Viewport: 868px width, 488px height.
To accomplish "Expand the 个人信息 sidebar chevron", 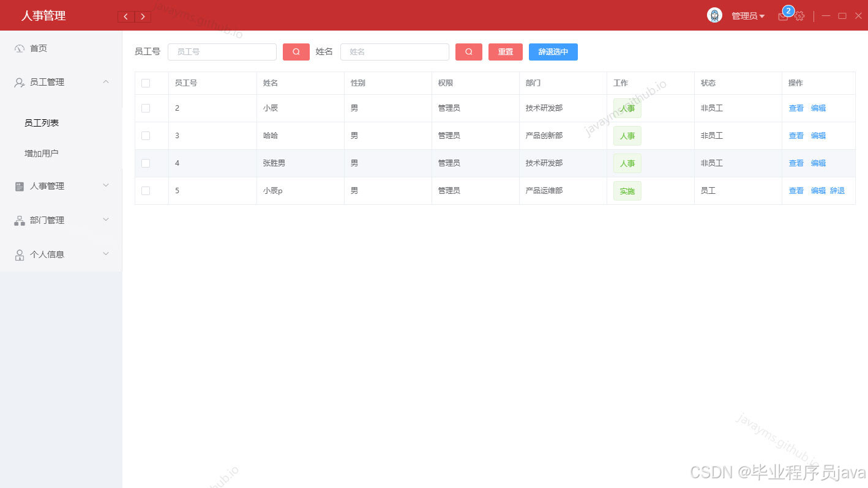I will pos(106,253).
